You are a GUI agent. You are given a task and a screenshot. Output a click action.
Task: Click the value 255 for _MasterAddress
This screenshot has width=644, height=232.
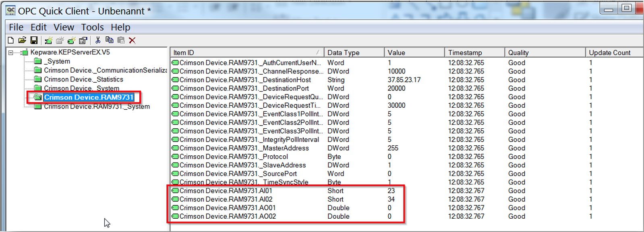point(393,148)
